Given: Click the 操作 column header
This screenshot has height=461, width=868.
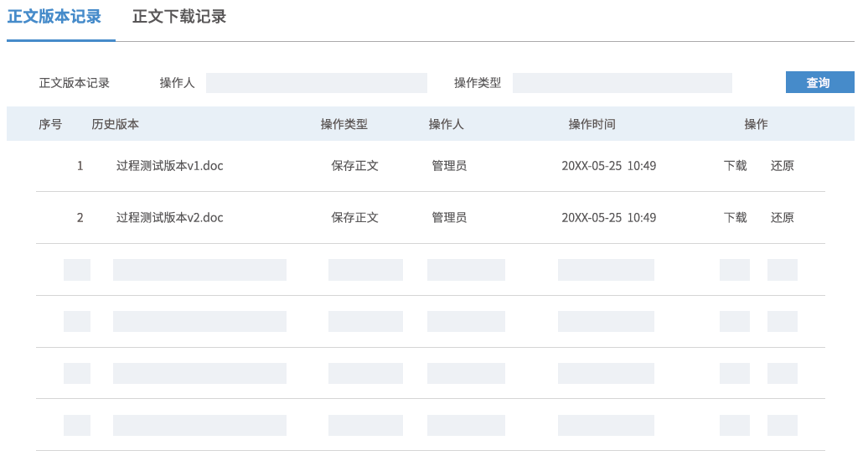Looking at the screenshot, I should (x=756, y=124).
